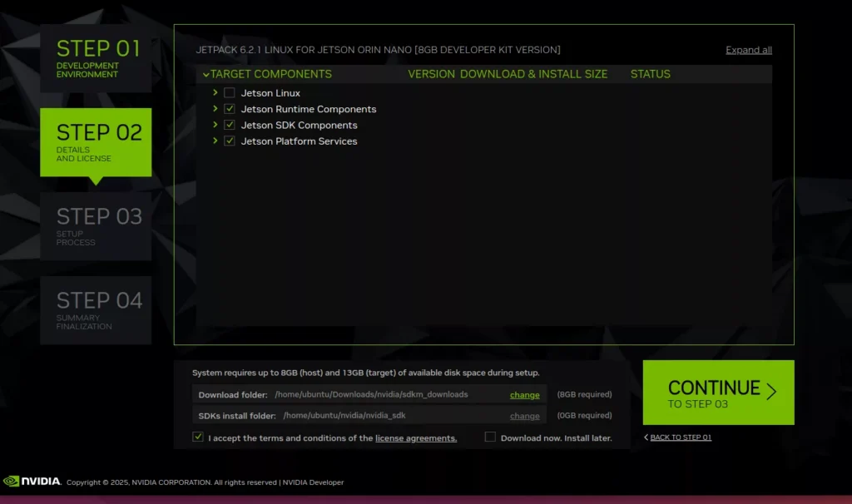Uncheck Jetson Runtime Components

pos(230,109)
